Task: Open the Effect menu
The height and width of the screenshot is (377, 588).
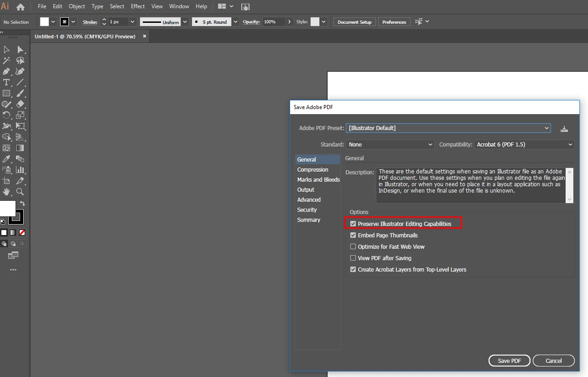Action: coord(138,6)
